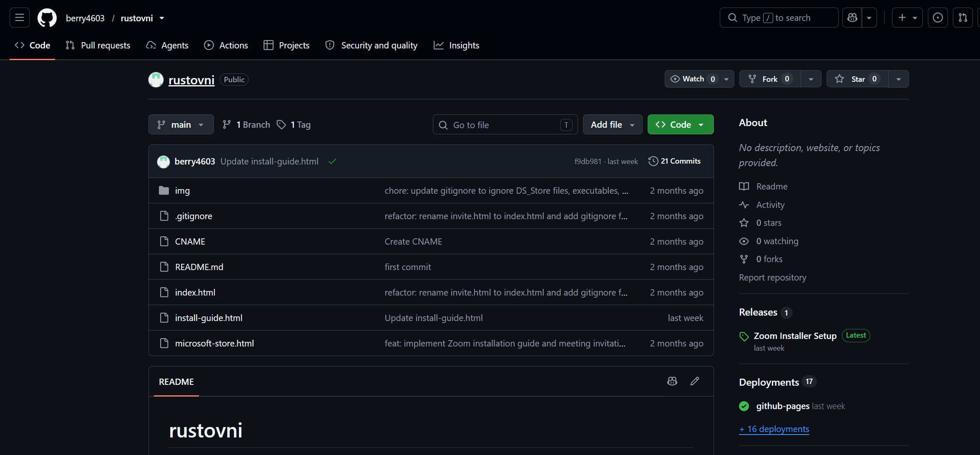Open the Insights tab
980x455 pixels.
tap(457, 45)
